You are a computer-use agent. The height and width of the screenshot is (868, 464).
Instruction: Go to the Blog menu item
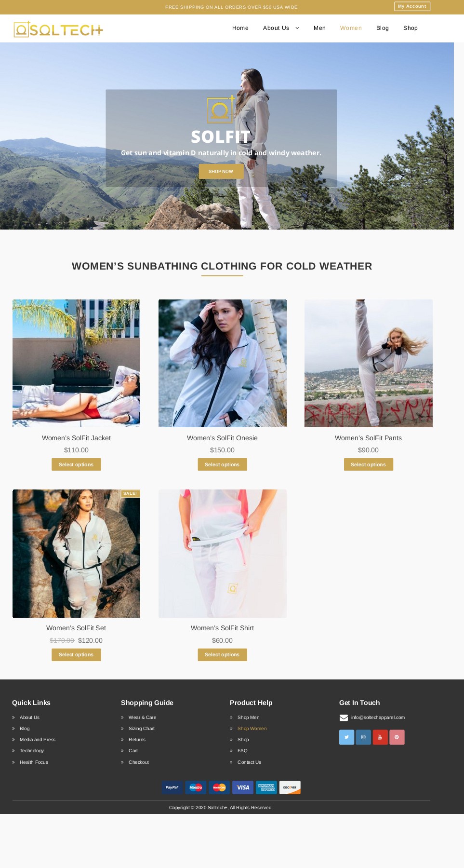tap(383, 28)
